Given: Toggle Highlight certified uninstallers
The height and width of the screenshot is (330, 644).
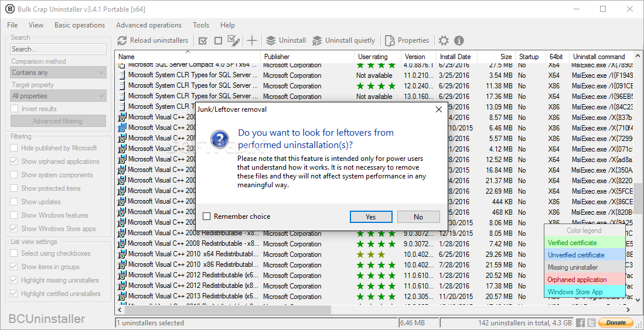Looking at the screenshot, I should [14, 294].
